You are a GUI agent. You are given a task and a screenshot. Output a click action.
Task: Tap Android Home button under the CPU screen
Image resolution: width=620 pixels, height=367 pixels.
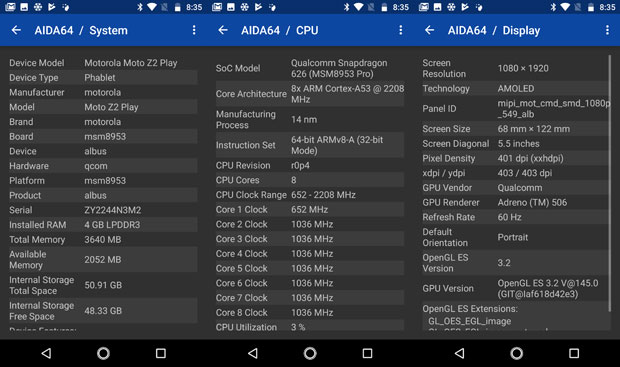(x=310, y=353)
